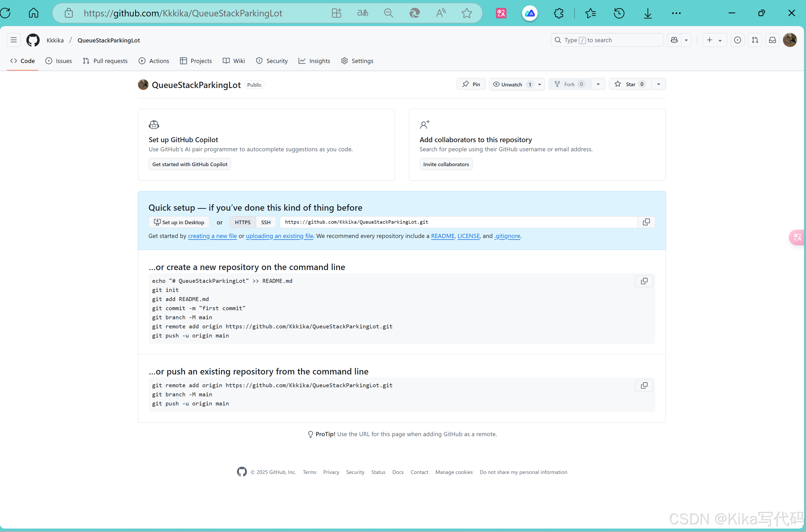The width and height of the screenshot is (806, 532).
Task: Open the pull requests icon in header
Action: click(x=755, y=40)
